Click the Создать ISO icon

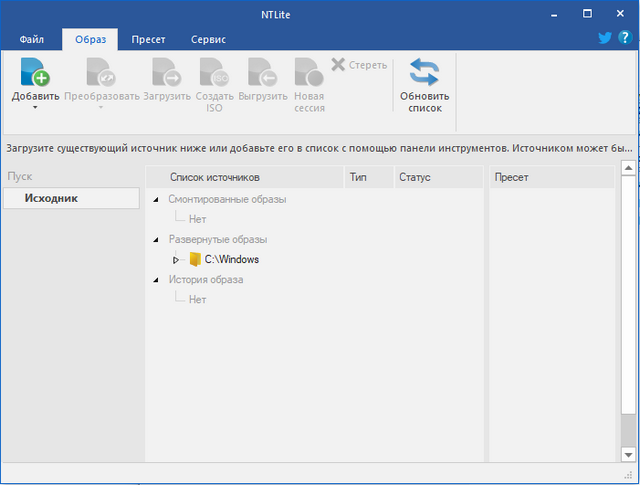[x=214, y=73]
